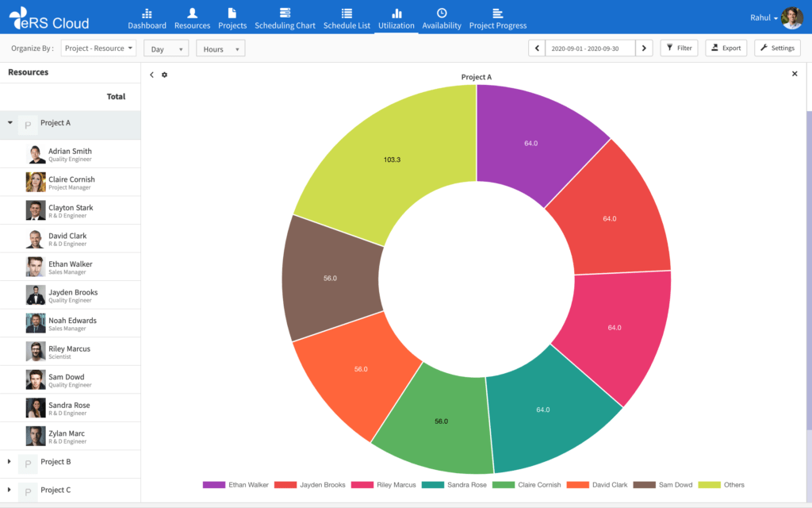Select Clayton Stark resource row

[x=70, y=210]
